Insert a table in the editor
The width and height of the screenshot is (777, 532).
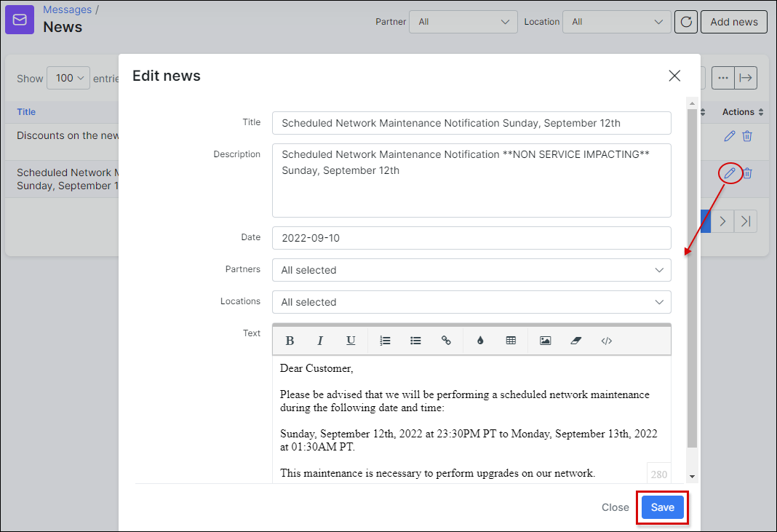point(511,341)
